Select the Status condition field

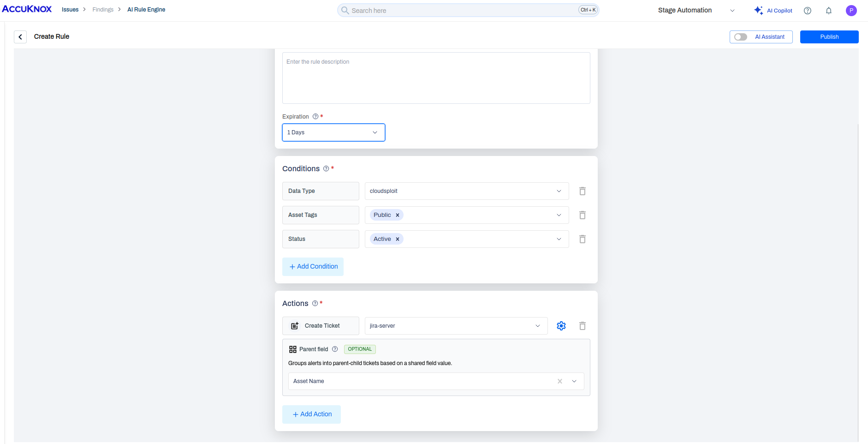321,239
